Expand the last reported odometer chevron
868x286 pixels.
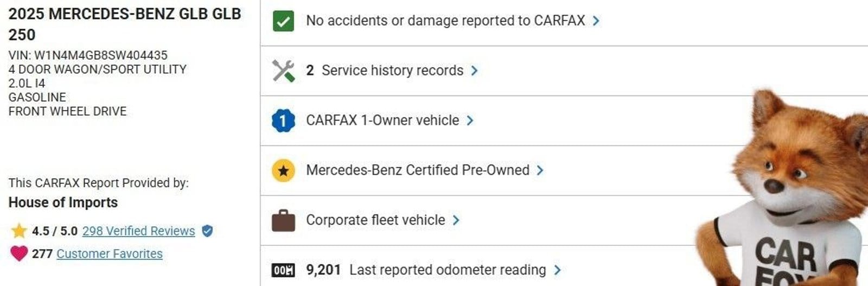pyautogui.click(x=557, y=270)
